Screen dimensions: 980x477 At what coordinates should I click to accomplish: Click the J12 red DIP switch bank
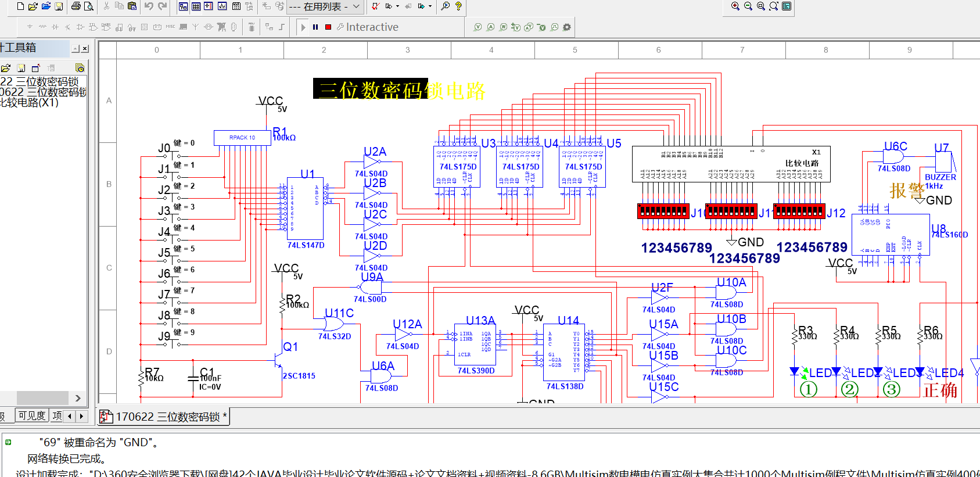pos(800,211)
